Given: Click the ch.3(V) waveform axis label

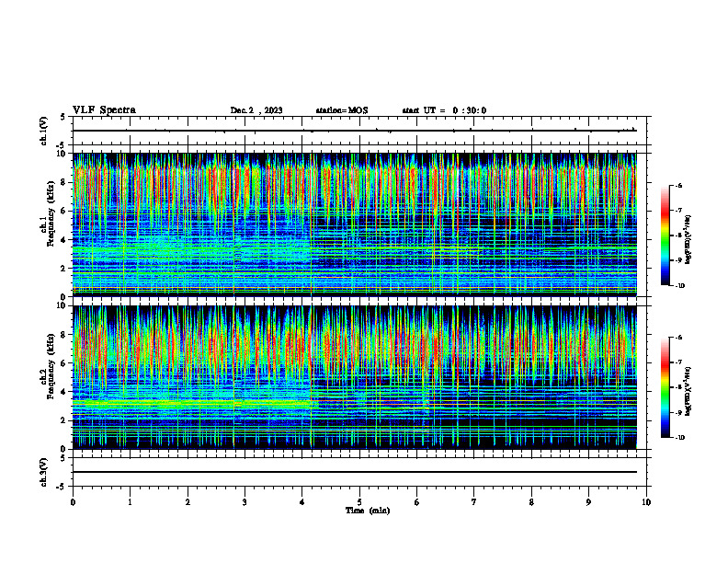Looking at the screenshot, I should (43, 472).
